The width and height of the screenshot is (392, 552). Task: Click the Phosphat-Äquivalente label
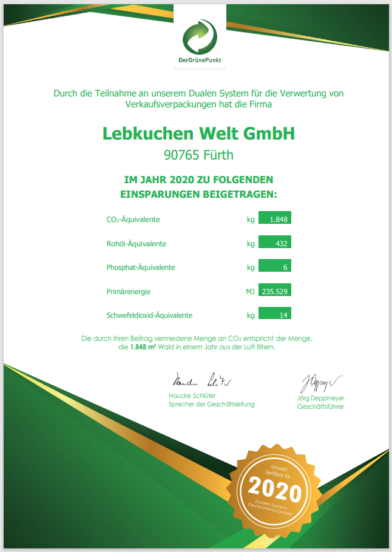(x=141, y=268)
